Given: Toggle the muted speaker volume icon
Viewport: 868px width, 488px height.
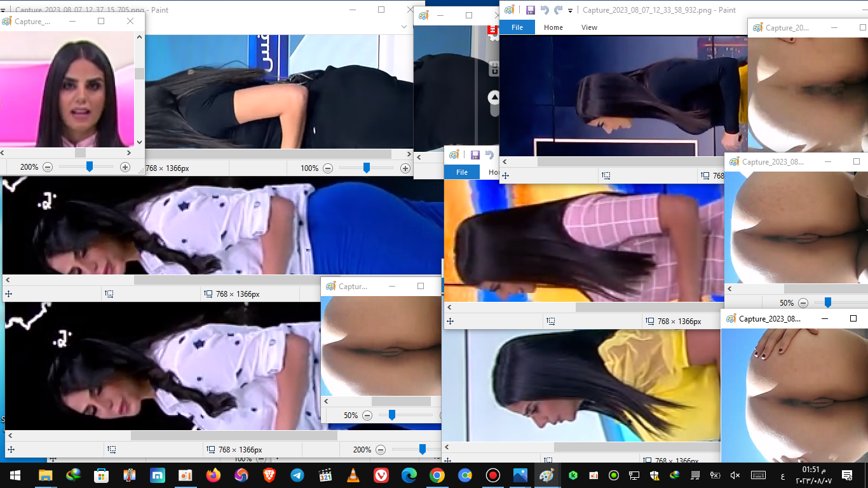Looking at the screenshot, I should tap(735, 475).
